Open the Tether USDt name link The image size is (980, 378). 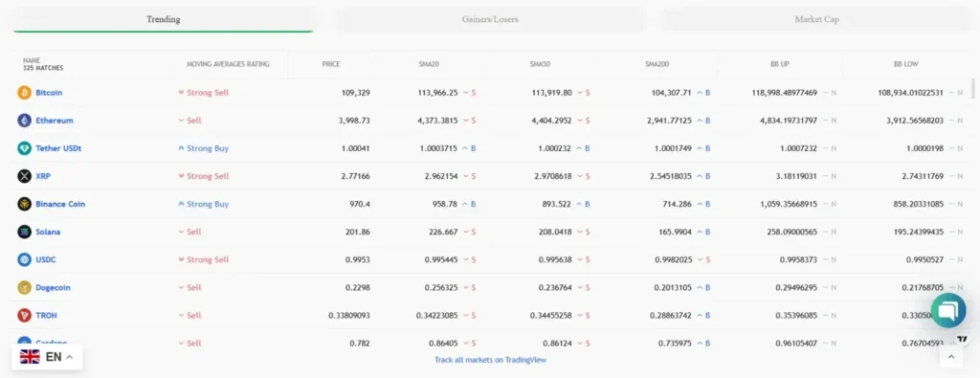click(58, 148)
